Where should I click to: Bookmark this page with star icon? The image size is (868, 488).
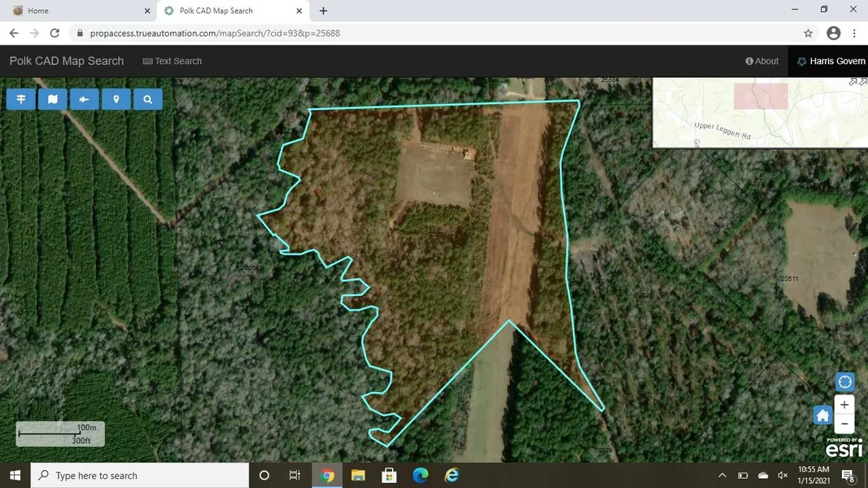808,33
